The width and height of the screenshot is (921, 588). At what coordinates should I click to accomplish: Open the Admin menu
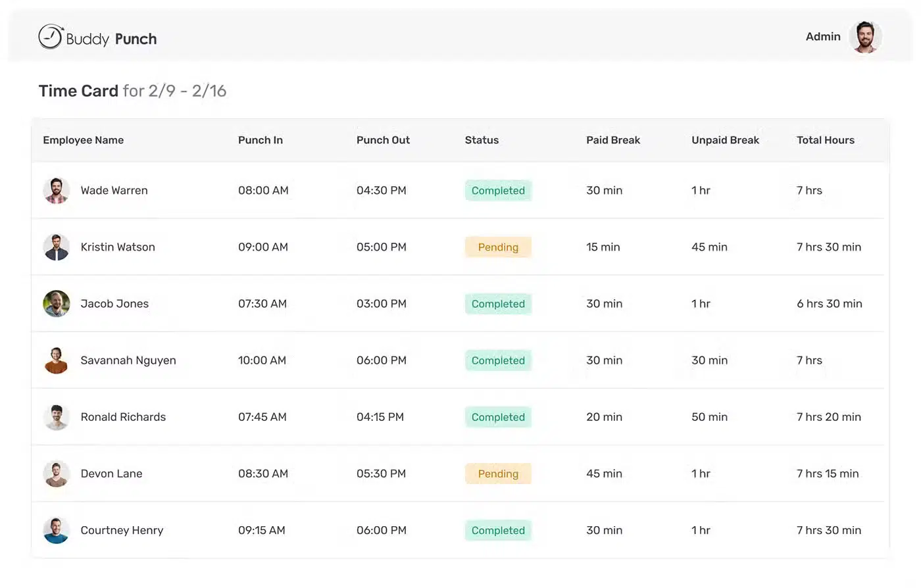click(823, 37)
